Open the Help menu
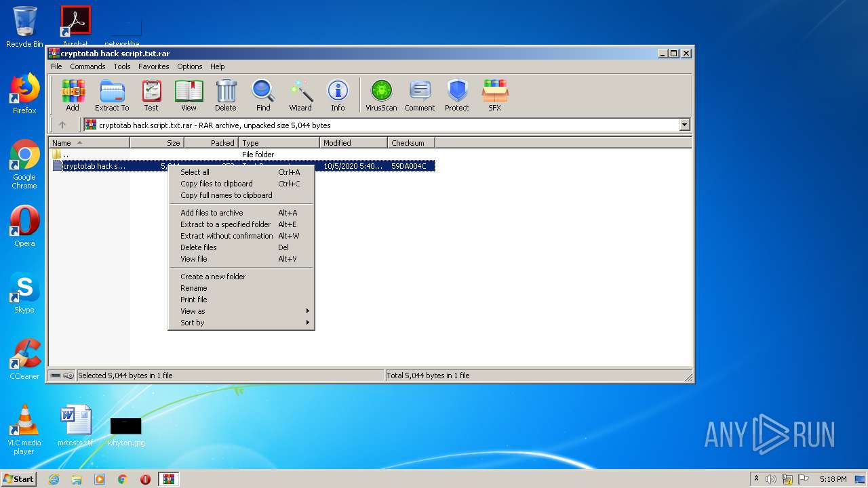868x488 pixels. [x=217, y=66]
